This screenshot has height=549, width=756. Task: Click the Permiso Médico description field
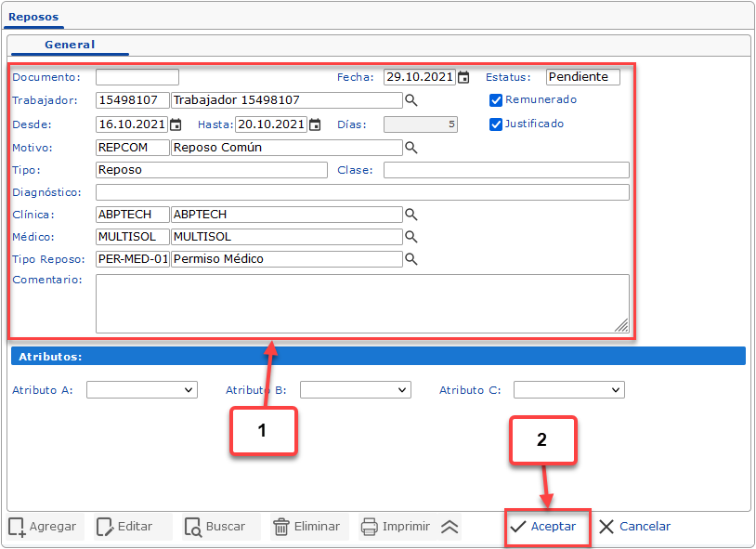point(287,259)
